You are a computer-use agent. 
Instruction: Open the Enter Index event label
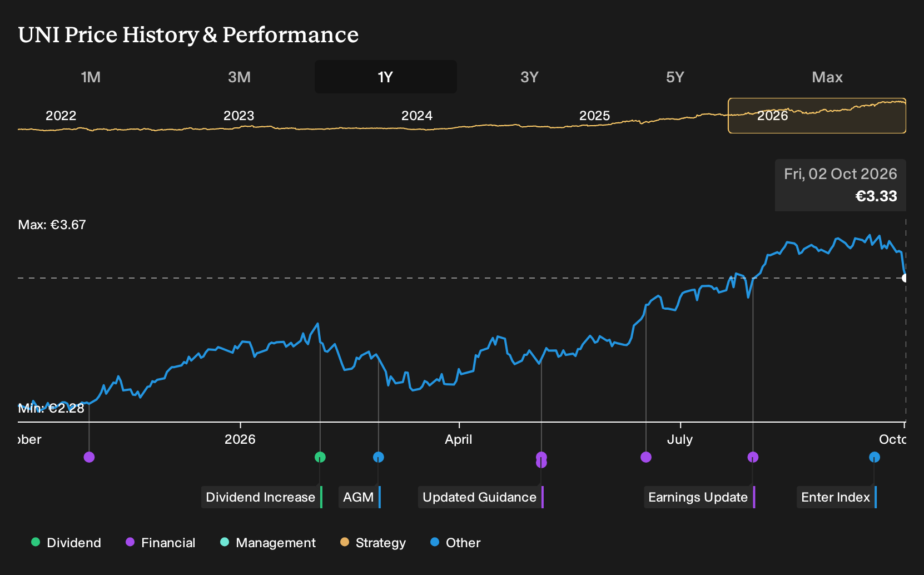837,497
